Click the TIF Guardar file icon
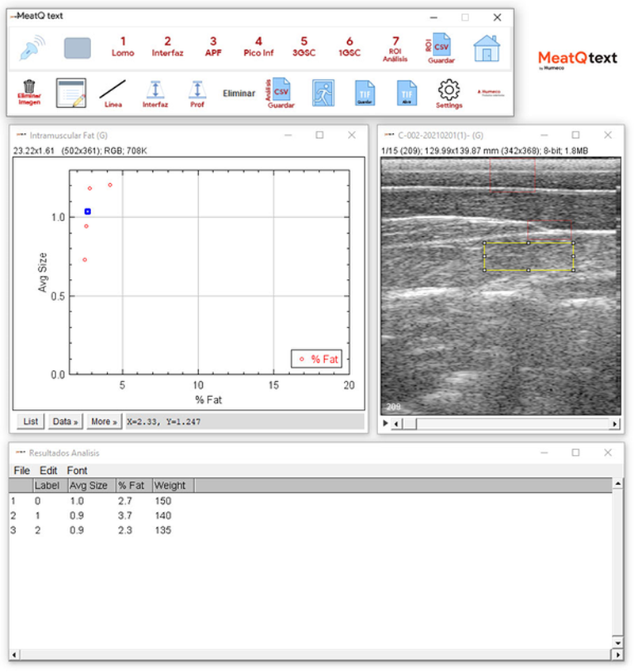Screen dimensions: 634x672 tap(365, 92)
